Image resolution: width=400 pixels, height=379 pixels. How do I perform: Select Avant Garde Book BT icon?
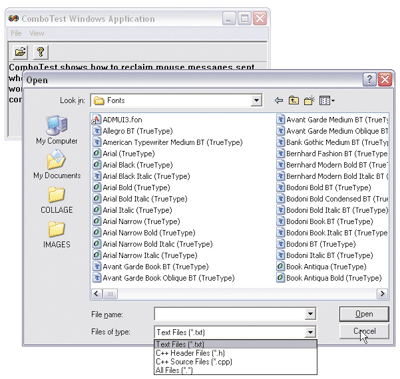(96, 267)
